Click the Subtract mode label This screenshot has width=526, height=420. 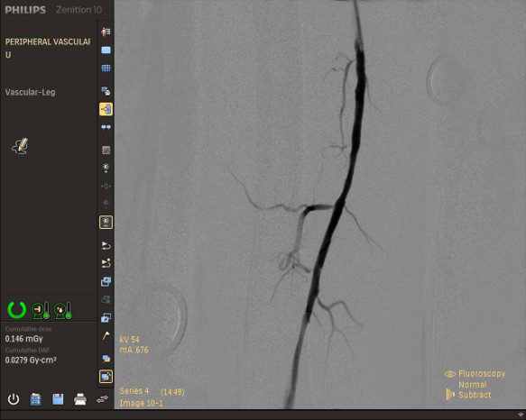click(475, 395)
